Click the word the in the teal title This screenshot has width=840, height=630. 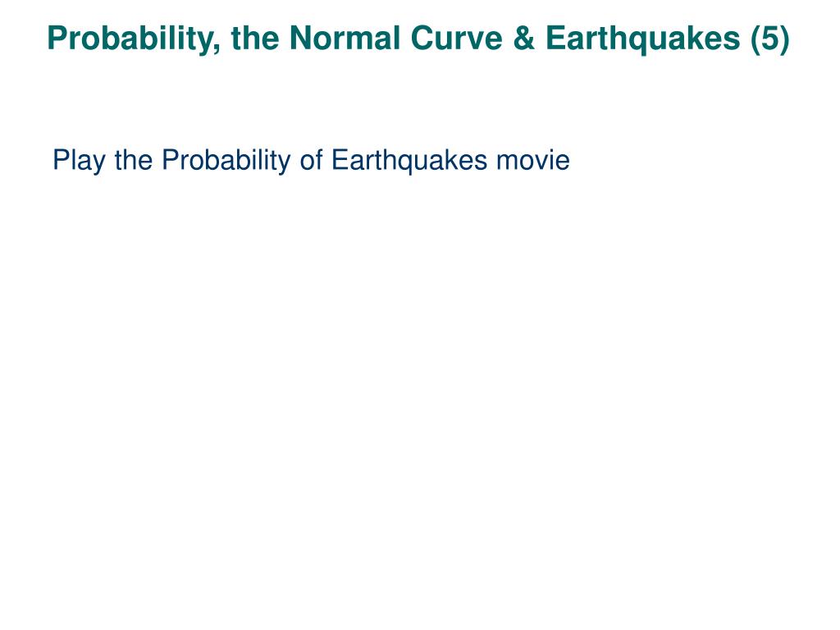coord(255,38)
